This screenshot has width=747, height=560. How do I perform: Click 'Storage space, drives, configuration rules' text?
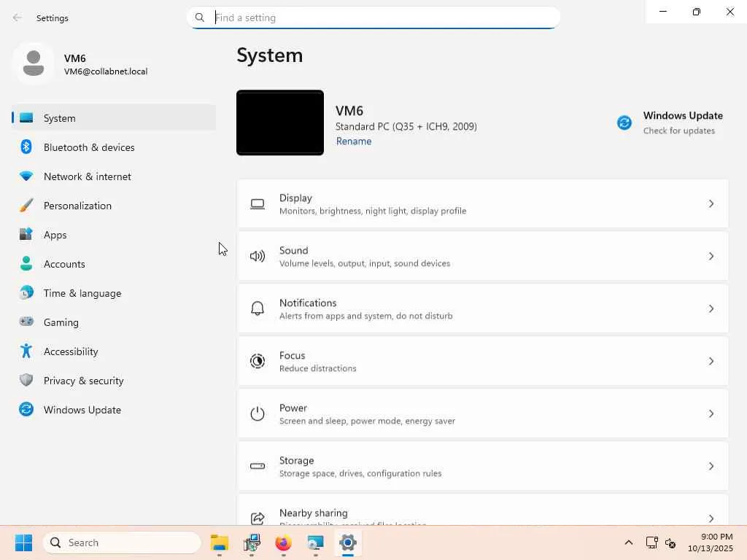(360, 473)
